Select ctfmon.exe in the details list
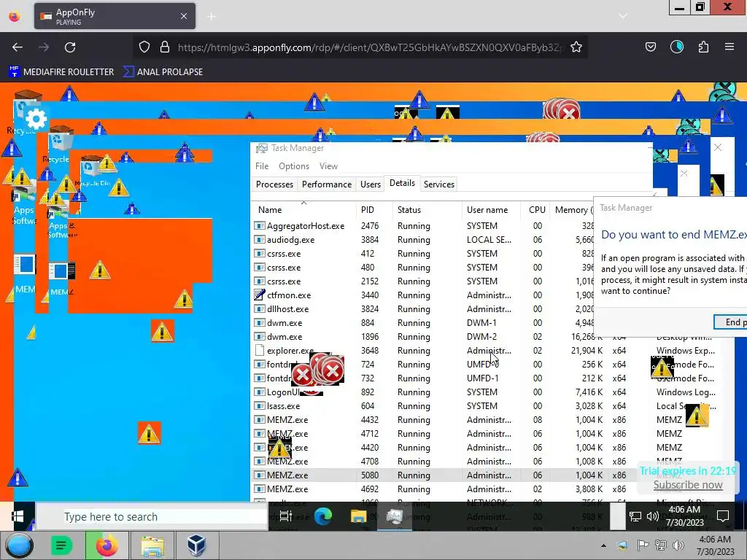Image resolution: width=747 pixels, height=560 pixels. pyautogui.click(x=424, y=295)
